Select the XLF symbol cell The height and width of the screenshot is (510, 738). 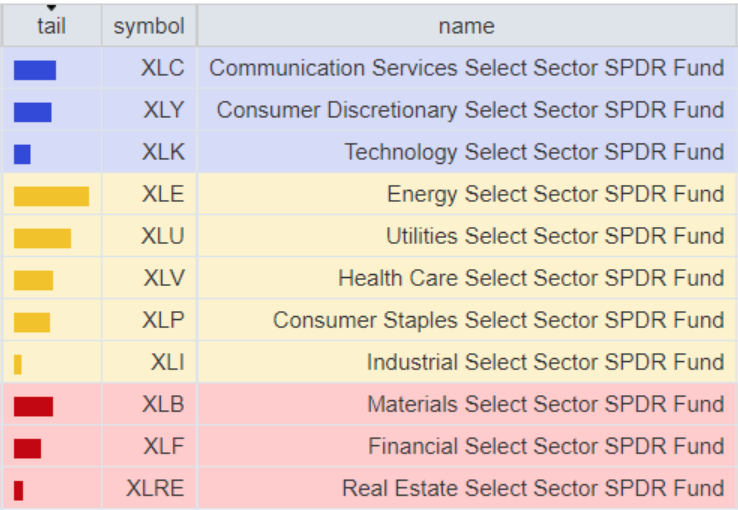(x=163, y=447)
